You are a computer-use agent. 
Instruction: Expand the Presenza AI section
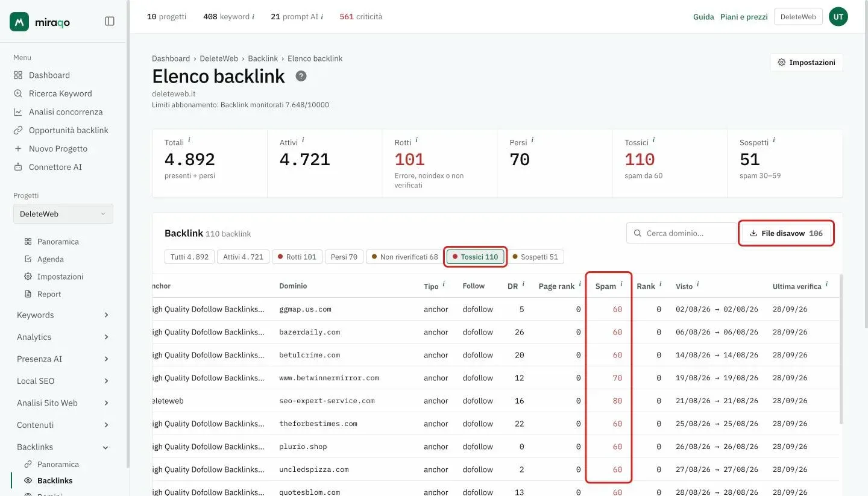63,359
